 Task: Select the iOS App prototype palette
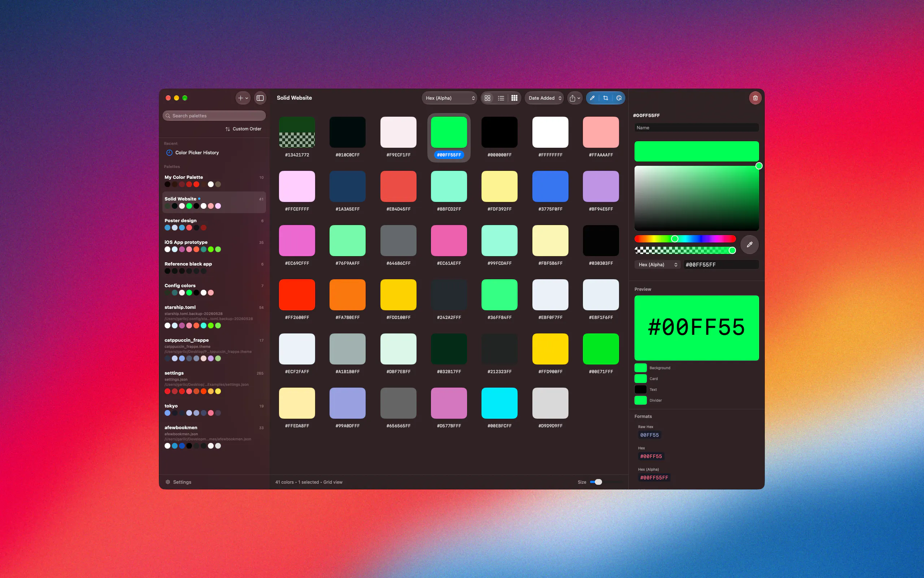[x=214, y=246]
